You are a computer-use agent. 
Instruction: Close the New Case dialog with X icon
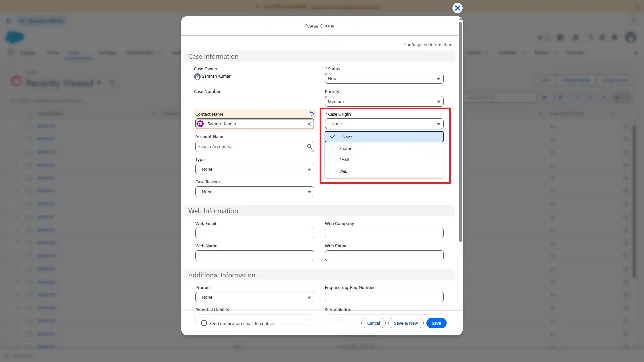457,8
